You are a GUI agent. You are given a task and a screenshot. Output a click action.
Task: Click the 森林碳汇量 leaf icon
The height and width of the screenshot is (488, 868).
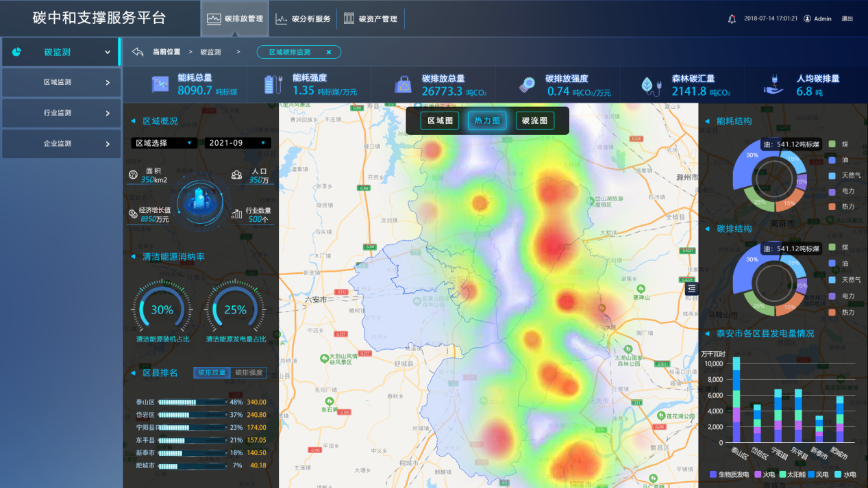click(648, 85)
